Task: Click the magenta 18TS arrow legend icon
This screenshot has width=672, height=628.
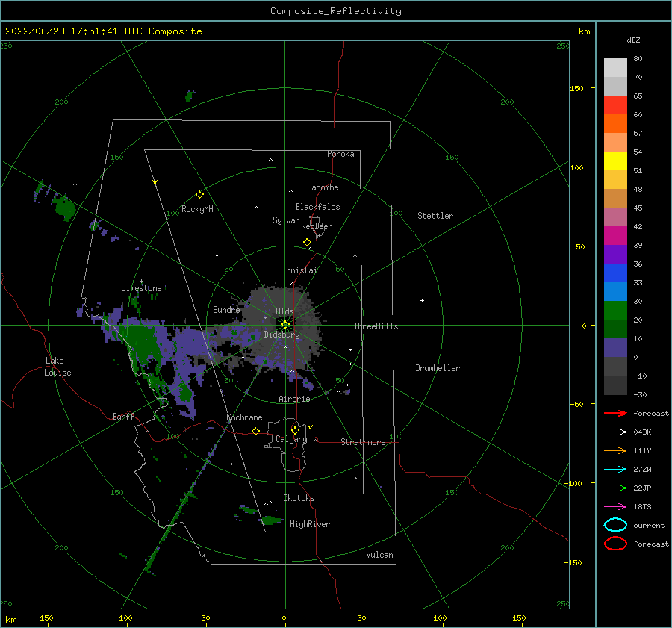Action: tap(615, 506)
